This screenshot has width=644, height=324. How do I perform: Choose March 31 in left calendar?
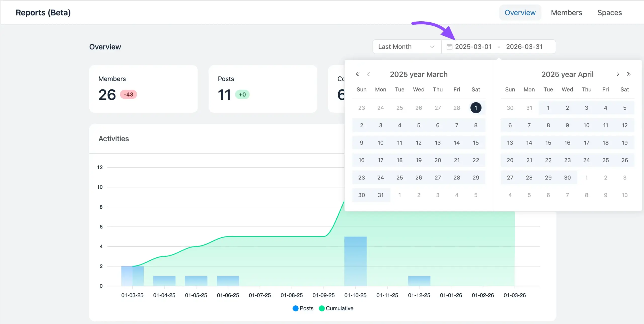coord(380,195)
